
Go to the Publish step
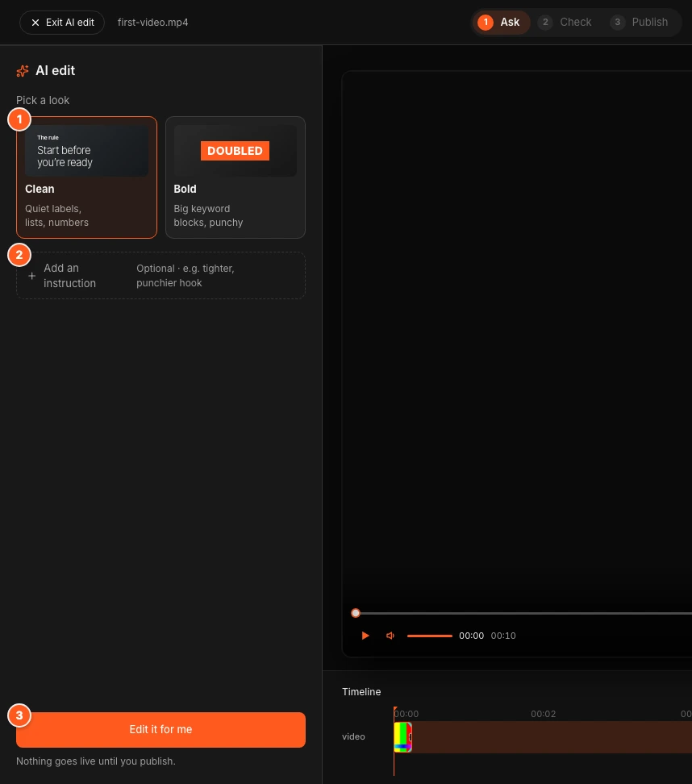tap(640, 23)
